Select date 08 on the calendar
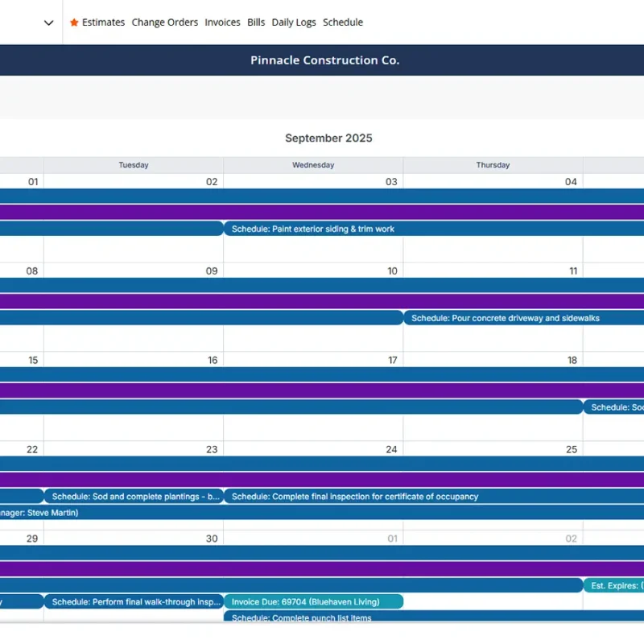This screenshot has width=644, height=644. (31, 270)
